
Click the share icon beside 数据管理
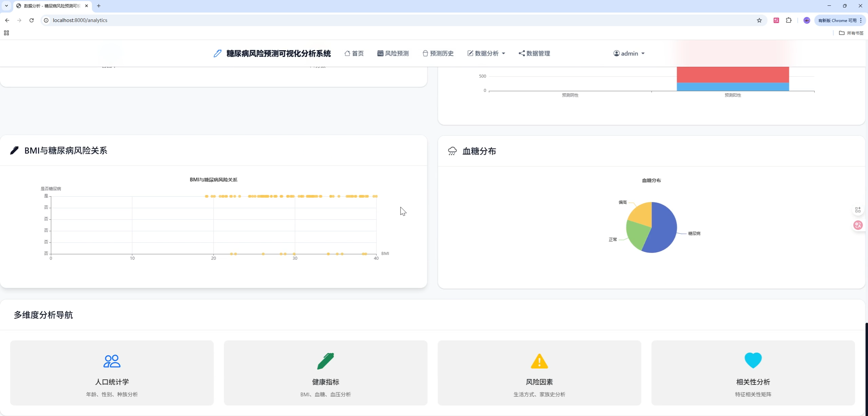point(521,53)
